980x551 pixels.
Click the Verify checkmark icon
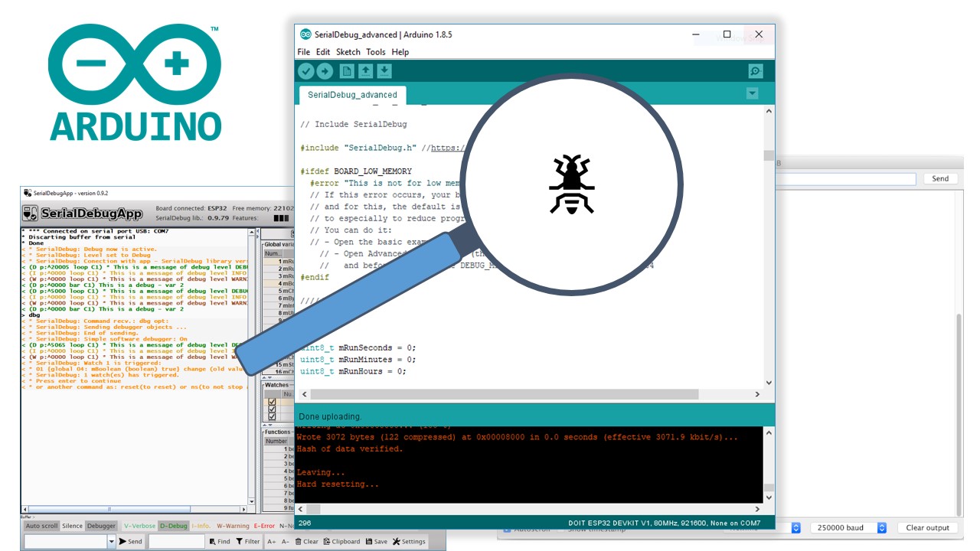tap(305, 70)
